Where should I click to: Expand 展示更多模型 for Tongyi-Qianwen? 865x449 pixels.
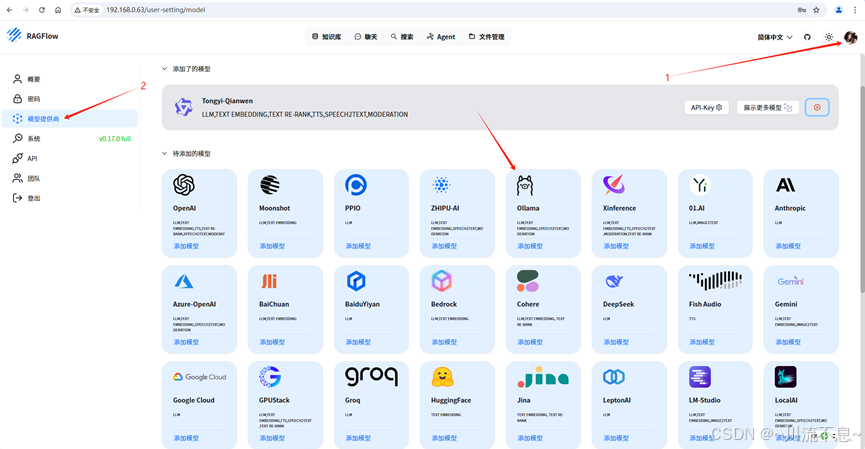coord(768,108)
